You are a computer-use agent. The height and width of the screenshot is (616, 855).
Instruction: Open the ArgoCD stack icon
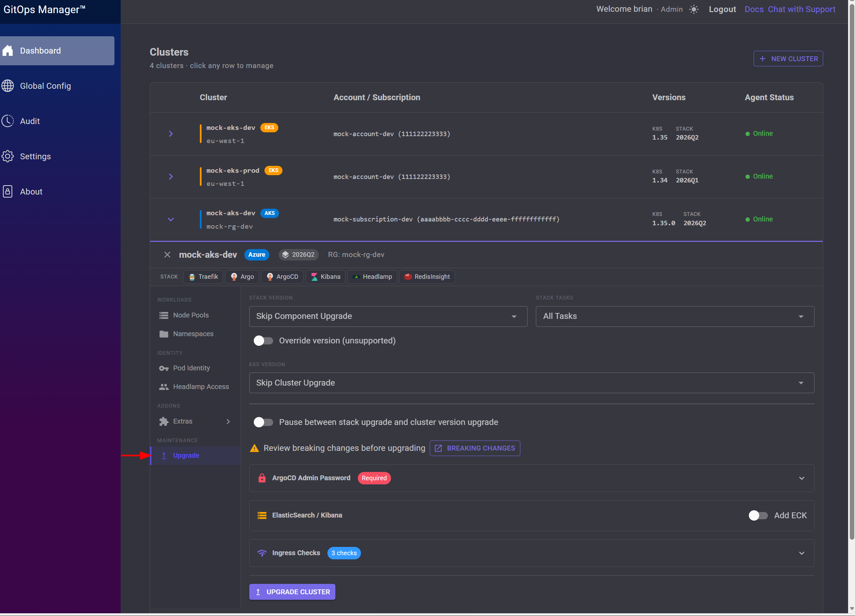(x=270, y=277)
